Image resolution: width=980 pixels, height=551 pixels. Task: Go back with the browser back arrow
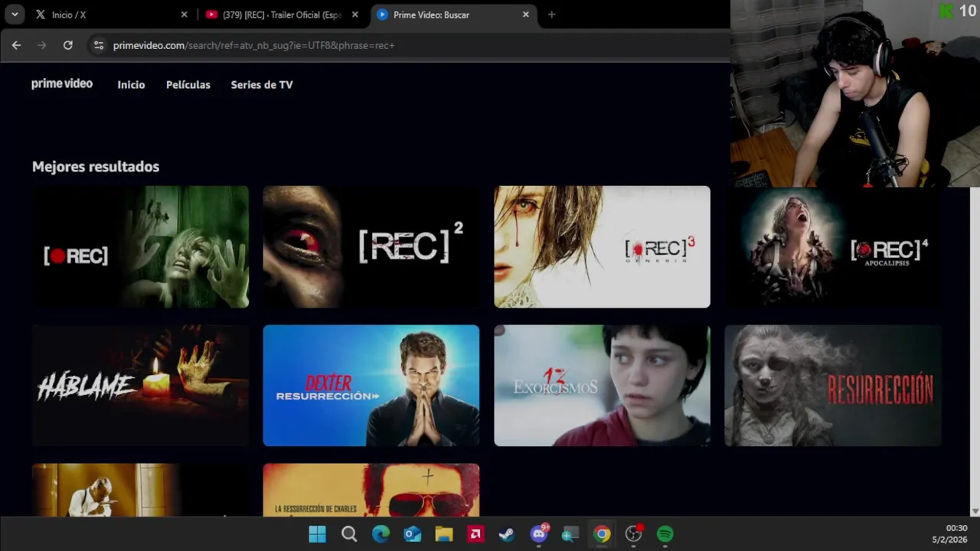click(x=16, y=45)
